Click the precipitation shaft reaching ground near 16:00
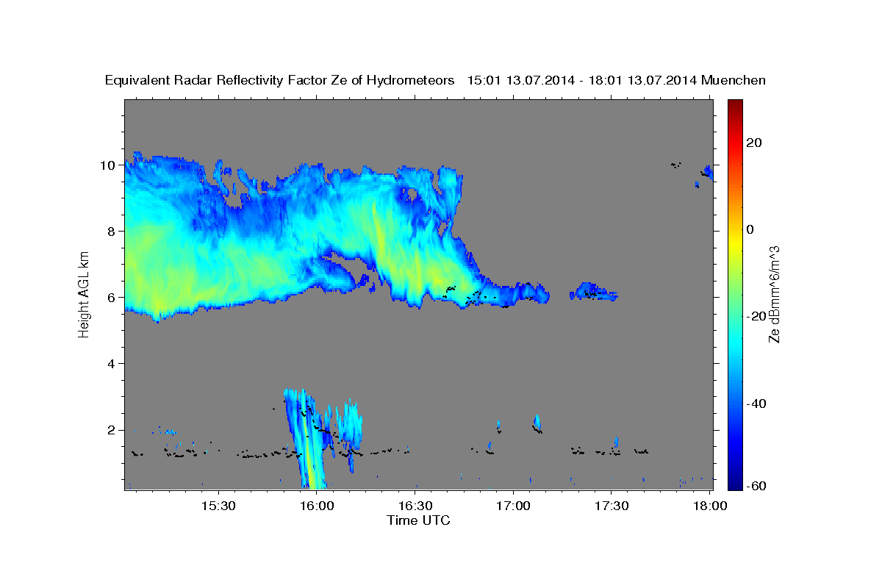Image resolution: width=882 pixels, height=588 pixels. [x=306, y=441]
